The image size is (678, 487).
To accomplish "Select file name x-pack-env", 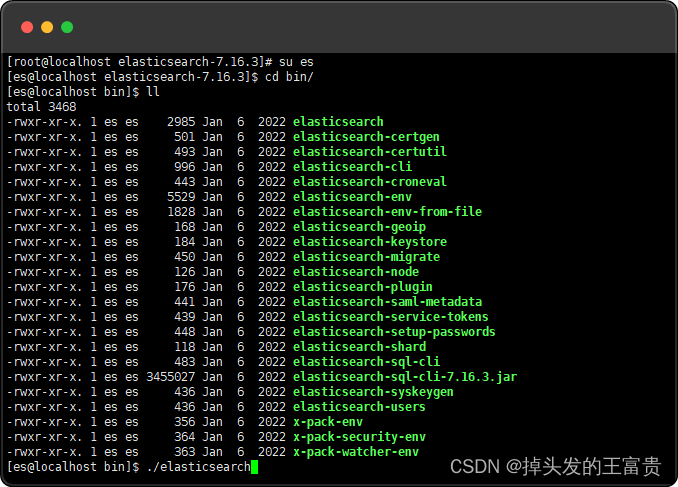I will [328, 422].
